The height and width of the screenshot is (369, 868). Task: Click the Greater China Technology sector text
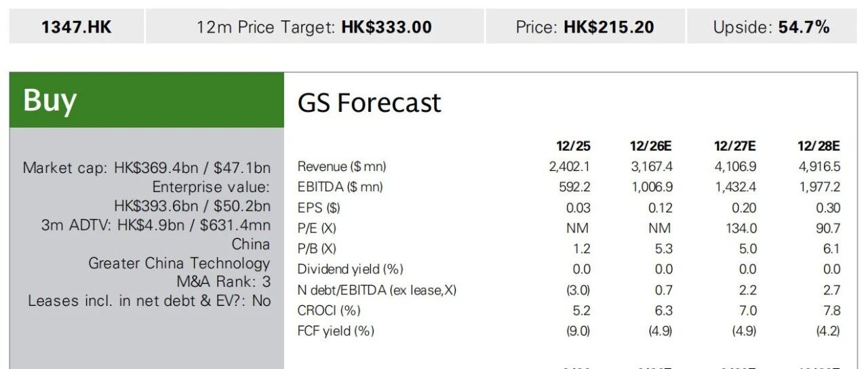179,263
